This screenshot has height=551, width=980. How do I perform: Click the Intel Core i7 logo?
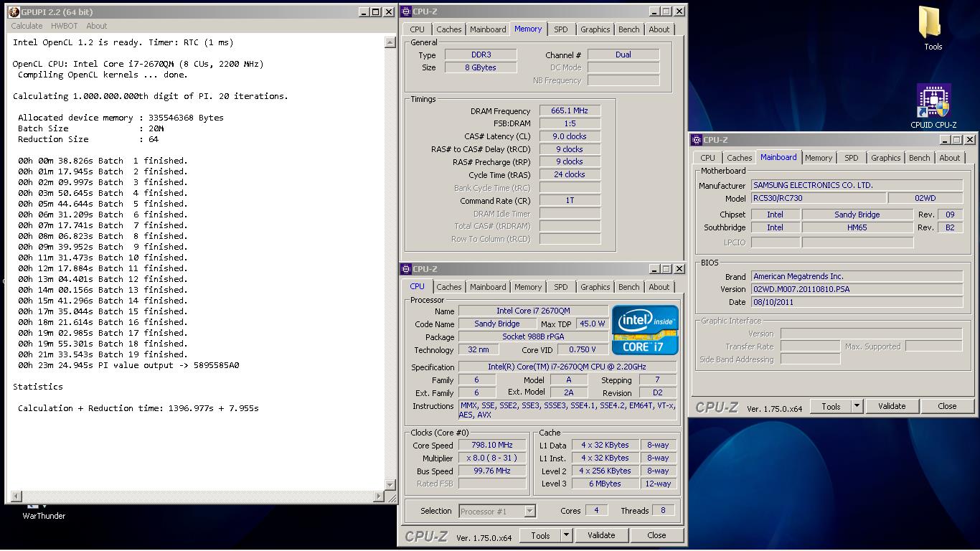tap(645, 330)
